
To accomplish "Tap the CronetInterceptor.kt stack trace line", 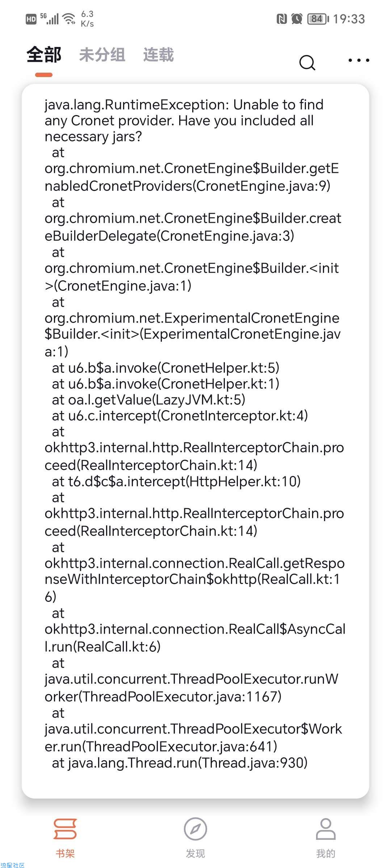I will pos(180,416).
